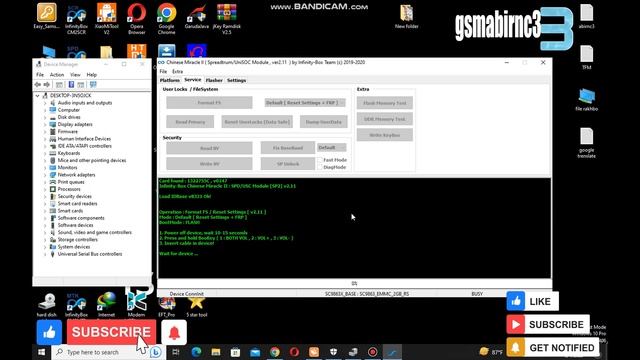Open the XiaoMiTool V2 desktop icon
The width and height of the screenshot is (640, 360).
pos(107,18)
